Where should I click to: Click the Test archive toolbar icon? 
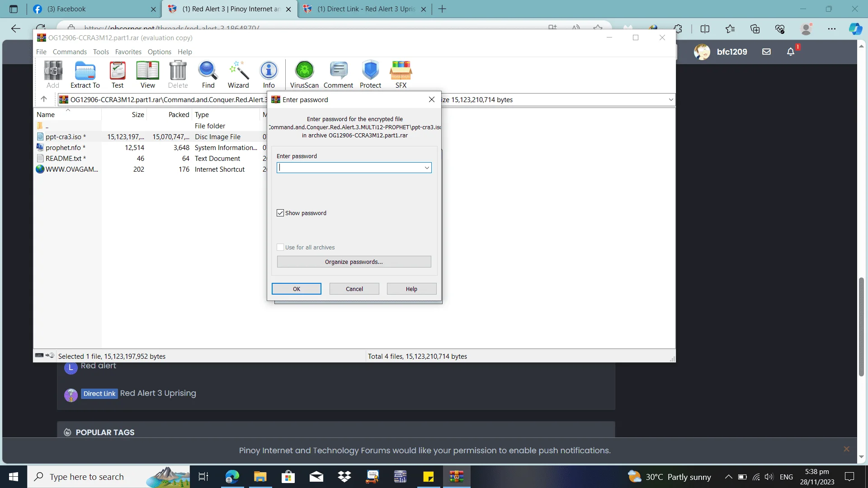pyautogui.click(x=118, y=75)
